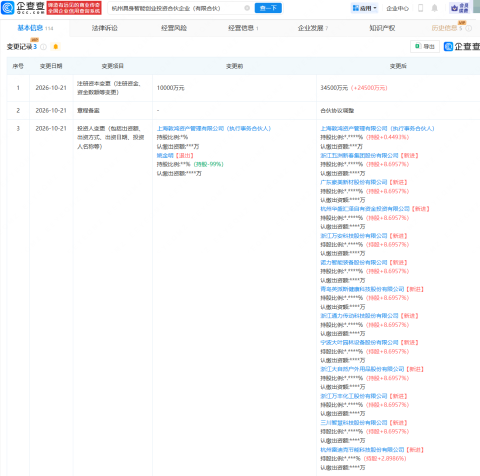Open 诺力智能装备股份有限公司 link
The width and height of the screenshot is (480, 476).
click(x=354, y=262)
